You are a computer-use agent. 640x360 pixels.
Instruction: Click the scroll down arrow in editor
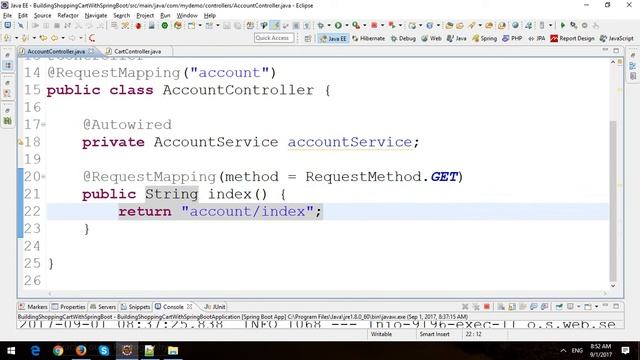[x=613, y=286]
